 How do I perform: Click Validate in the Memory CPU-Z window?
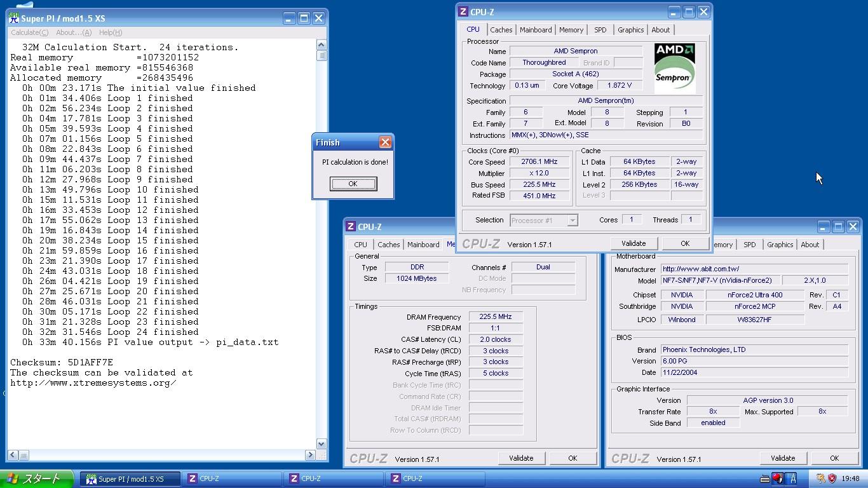[521, 458]
